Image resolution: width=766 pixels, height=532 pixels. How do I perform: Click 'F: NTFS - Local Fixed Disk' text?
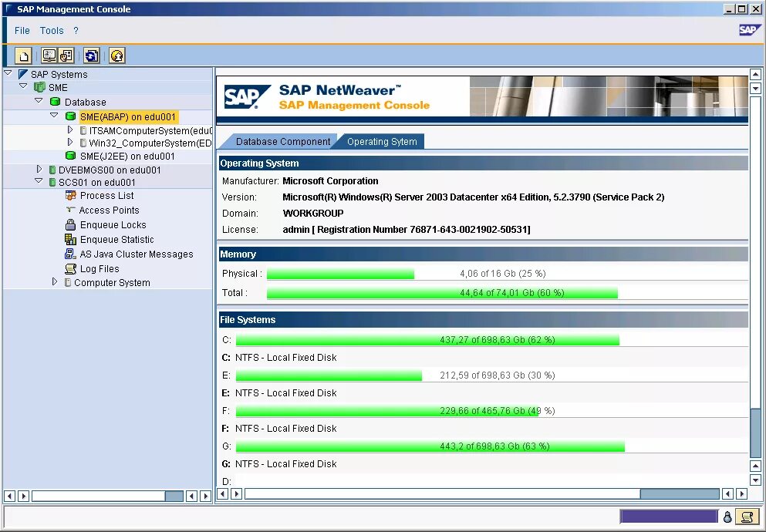click(x=279, y=429)
